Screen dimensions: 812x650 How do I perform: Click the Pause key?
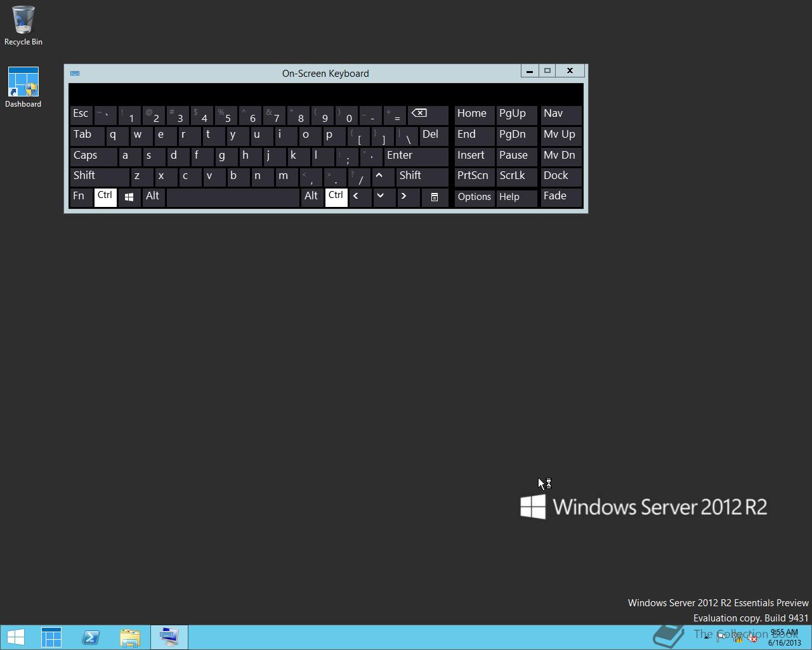[516, 156]
